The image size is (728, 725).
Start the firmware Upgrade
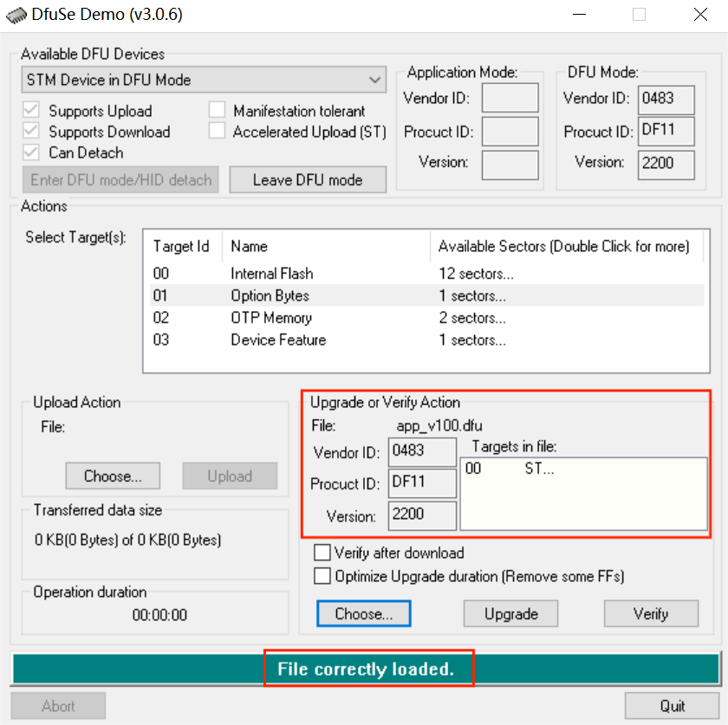coord(510,614)
